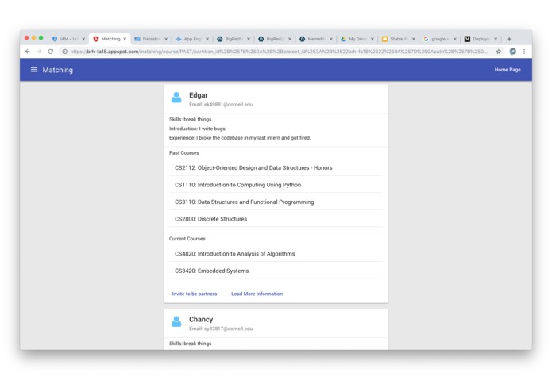
Task: Select CS1110 Introduction to Computing row
Action: 276,185
